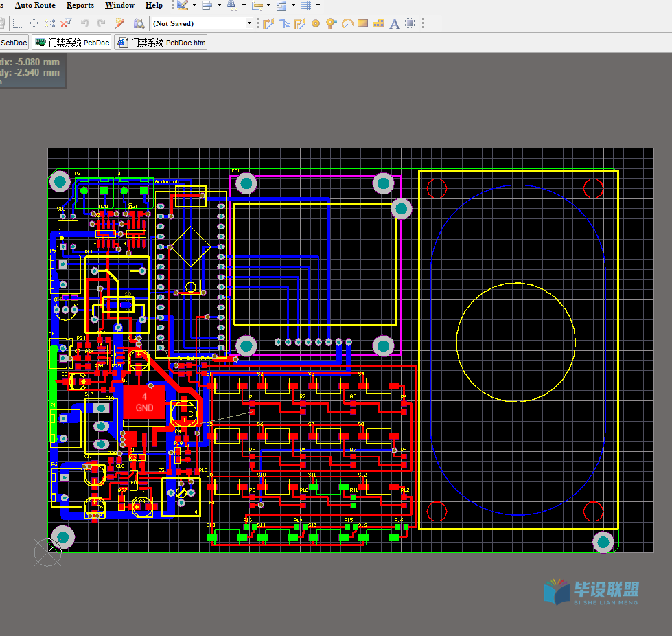Expand the Utility Tools dropdown arrow
This screenshot has width=672, height=636.
(194, 5)
